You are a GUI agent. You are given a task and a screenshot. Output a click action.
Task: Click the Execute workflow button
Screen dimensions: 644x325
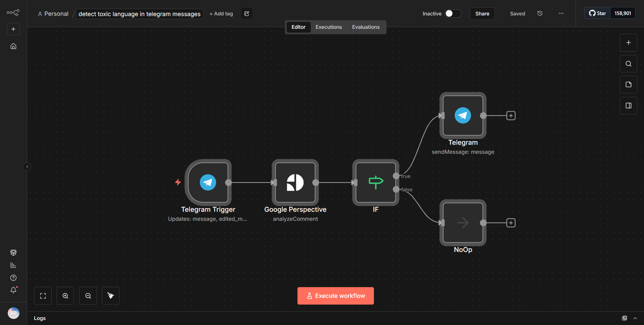(335, 296)
